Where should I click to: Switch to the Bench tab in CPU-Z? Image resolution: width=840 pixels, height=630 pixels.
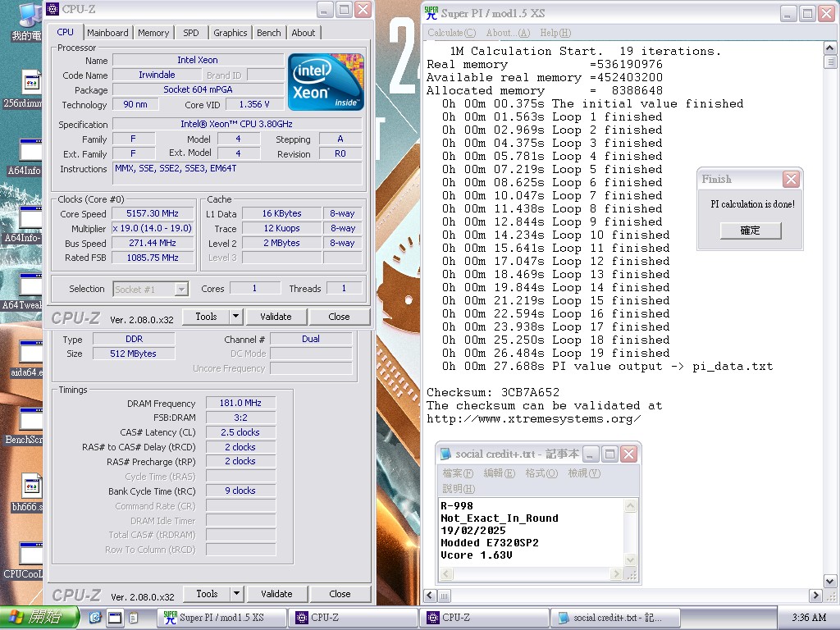point(269,33)
